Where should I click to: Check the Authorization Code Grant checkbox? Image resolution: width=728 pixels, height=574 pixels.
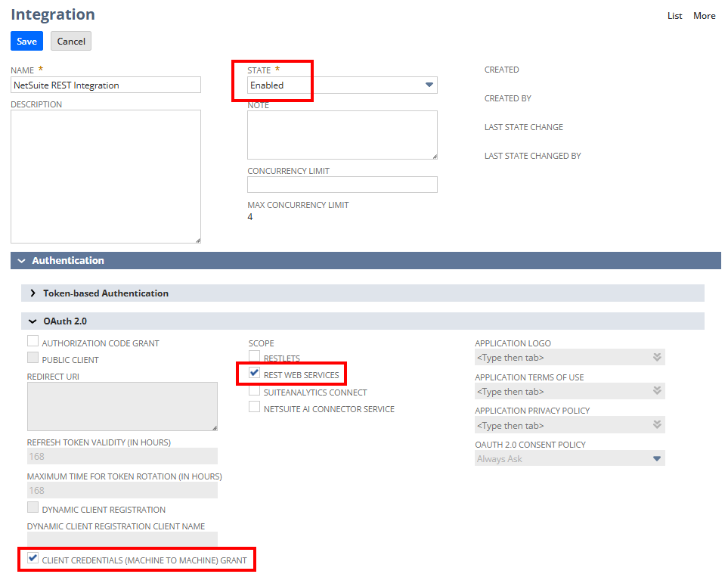click(x=33, y=341)
